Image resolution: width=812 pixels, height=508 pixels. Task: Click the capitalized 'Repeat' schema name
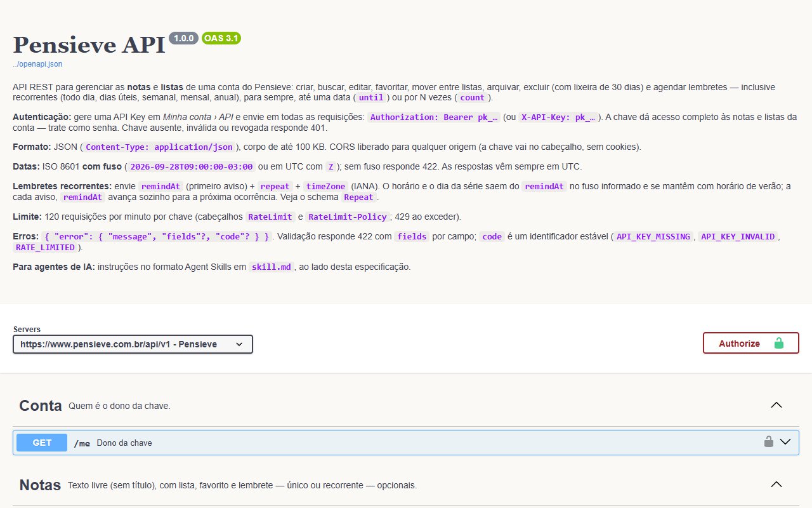tap(359, 197)
